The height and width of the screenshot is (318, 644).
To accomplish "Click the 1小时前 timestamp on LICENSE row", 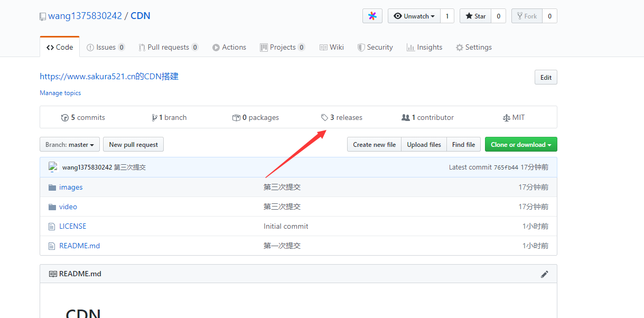I will coord(535,227).
